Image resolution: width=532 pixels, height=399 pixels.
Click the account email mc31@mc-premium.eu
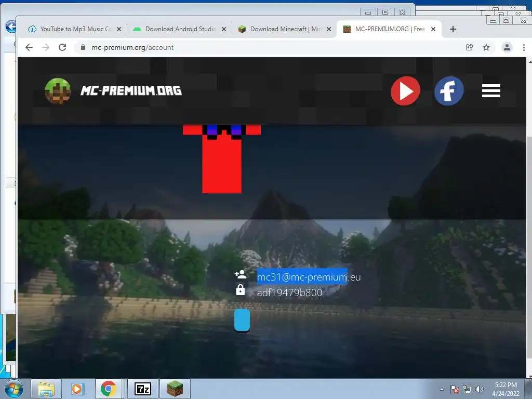pos(309,277)
